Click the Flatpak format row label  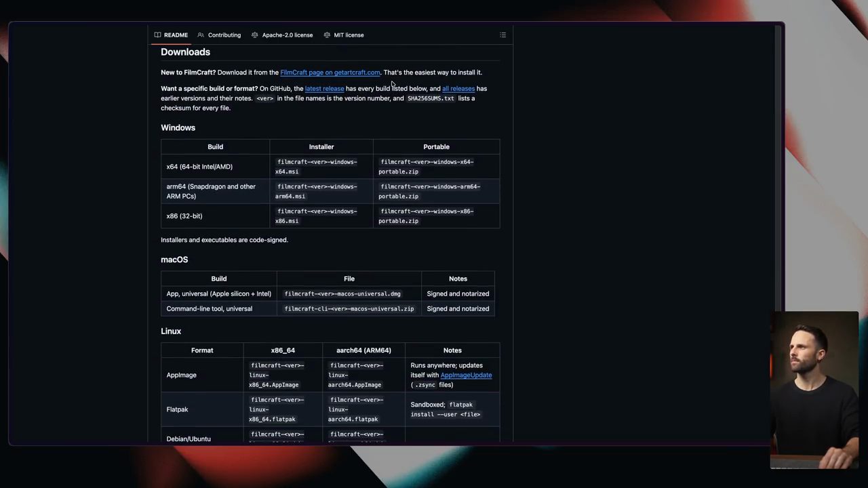(177, 409)
